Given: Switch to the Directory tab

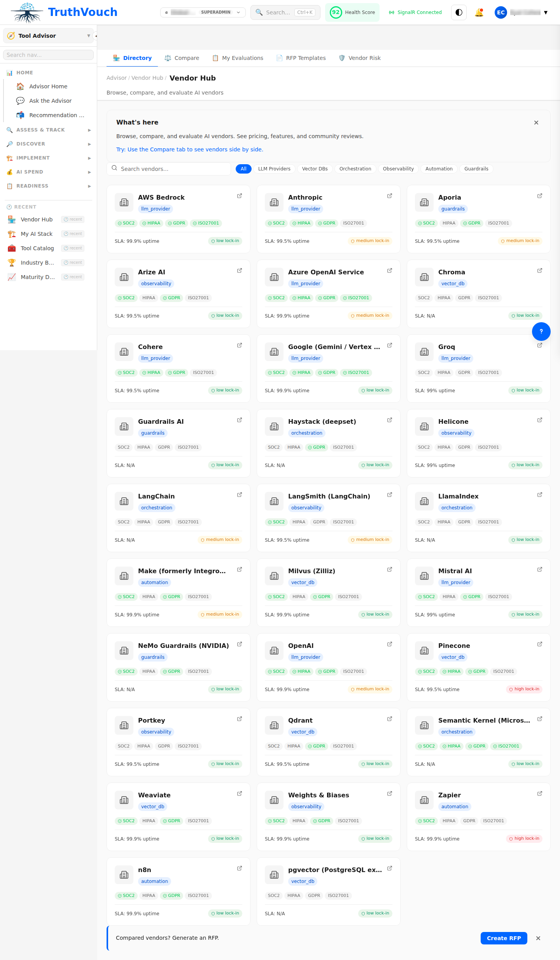Looking at the screenshot, I should point(132,58).
